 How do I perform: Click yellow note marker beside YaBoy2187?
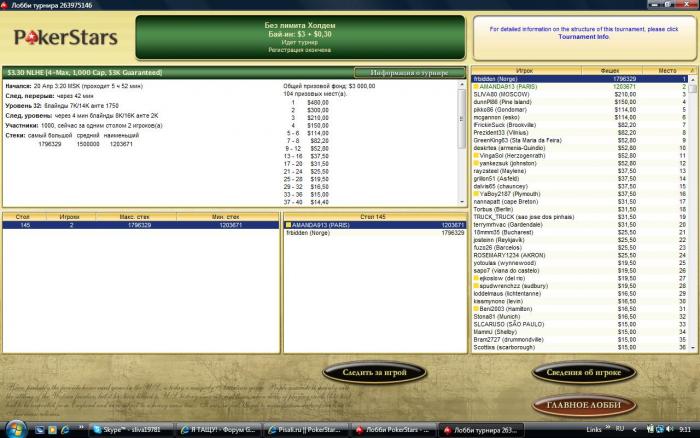[476, 194]
